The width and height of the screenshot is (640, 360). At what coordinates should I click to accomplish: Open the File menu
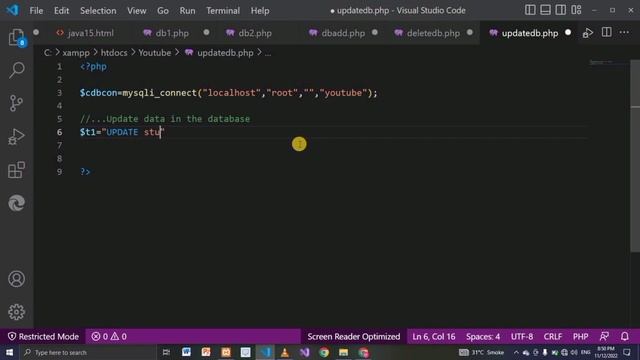pyautogui.click(x=36, y=11)
